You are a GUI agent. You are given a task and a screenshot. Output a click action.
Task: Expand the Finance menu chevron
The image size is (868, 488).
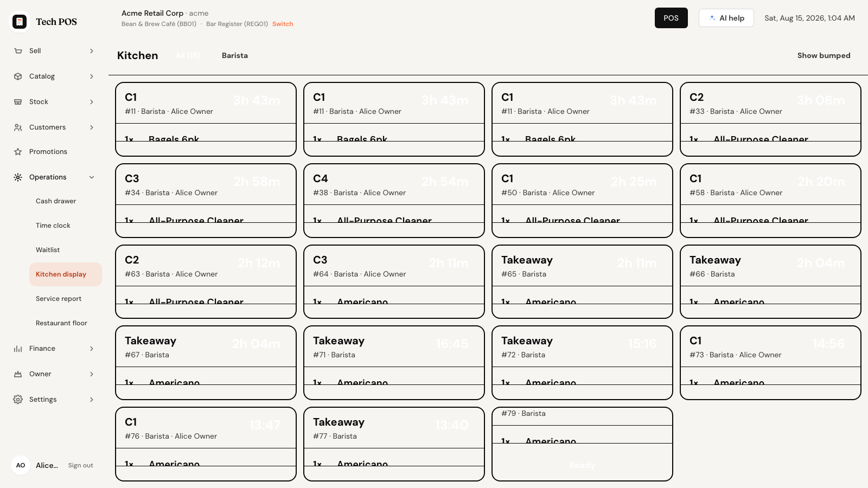click(x=92, y=349)
